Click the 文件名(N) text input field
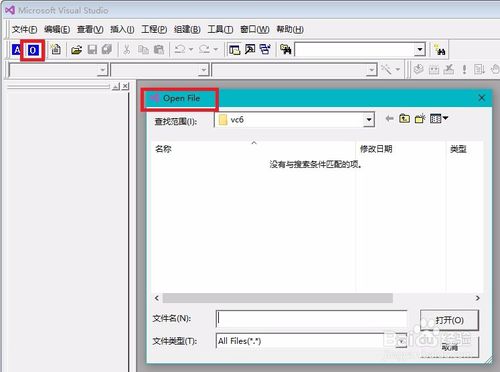The image size is (500, 372). pyautogui.click(x=311, y=319)
